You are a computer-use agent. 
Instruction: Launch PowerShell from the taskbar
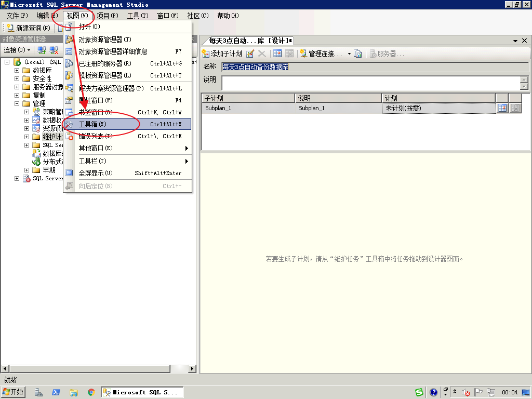pos(56,393)
